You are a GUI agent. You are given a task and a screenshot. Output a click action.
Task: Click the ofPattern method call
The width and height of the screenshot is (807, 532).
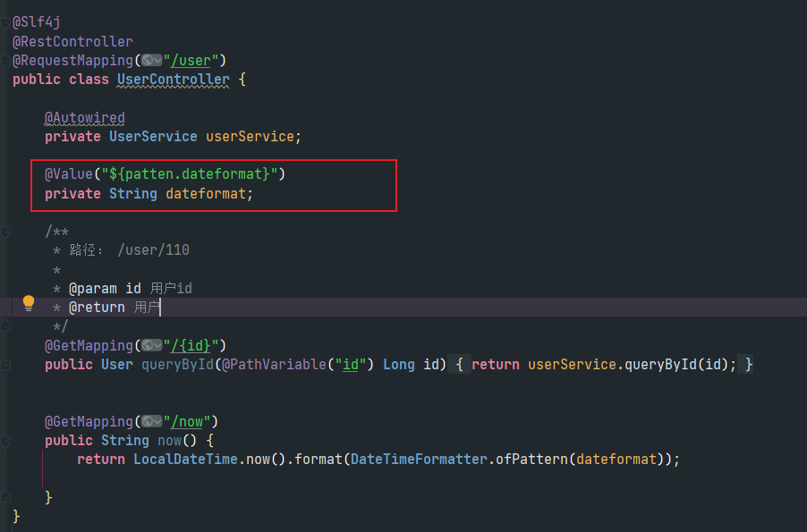coord(531,459)
